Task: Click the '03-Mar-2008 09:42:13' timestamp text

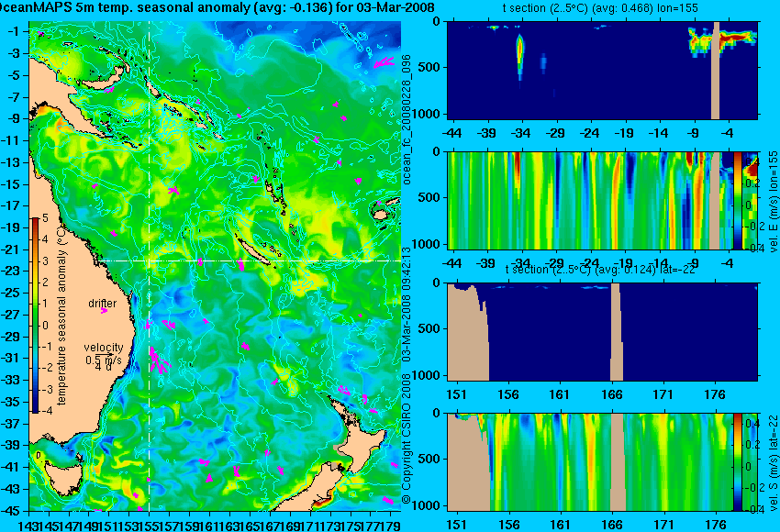Action: 407,304
